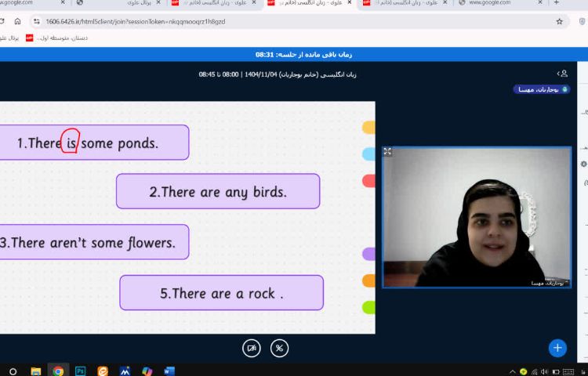
Task: Click sentence card 'There are any birds'
Action: point(218,191)
